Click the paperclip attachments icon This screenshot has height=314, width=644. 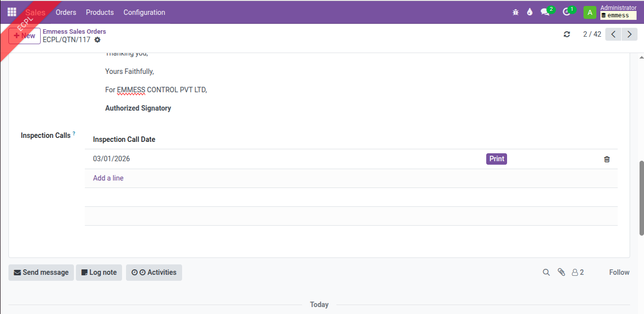pos(561,272)
